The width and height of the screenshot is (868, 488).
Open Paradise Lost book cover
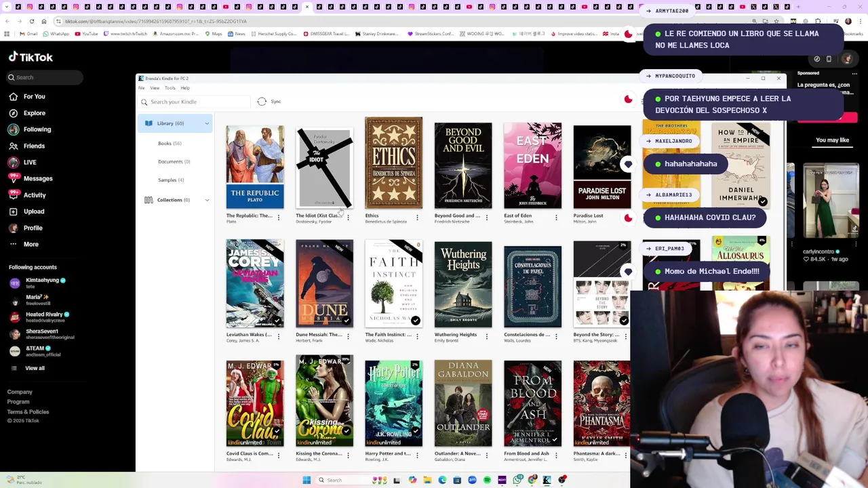pos(602,167)
